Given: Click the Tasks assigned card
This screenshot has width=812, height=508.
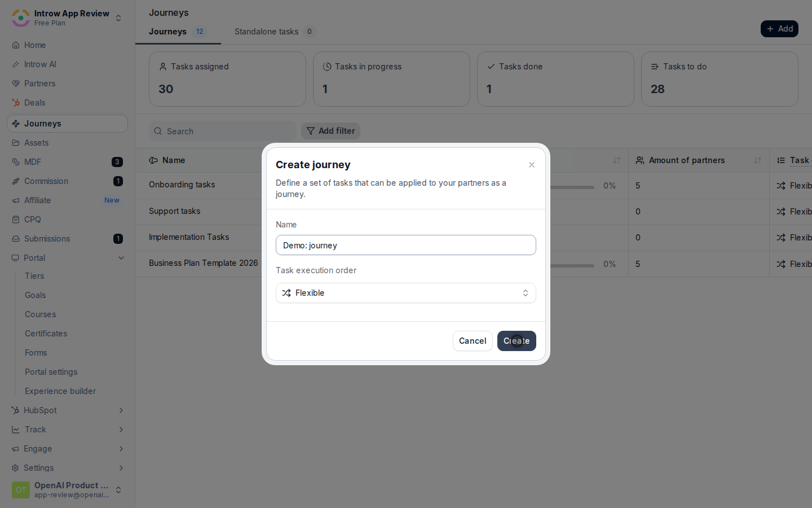Looking at the screenshot, I should (x=227, y=79).
